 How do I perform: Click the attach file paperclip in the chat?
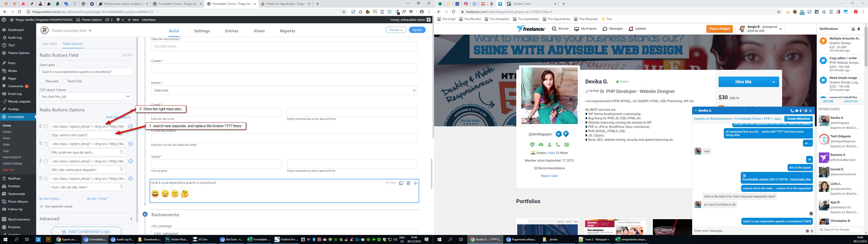(812, 231)
